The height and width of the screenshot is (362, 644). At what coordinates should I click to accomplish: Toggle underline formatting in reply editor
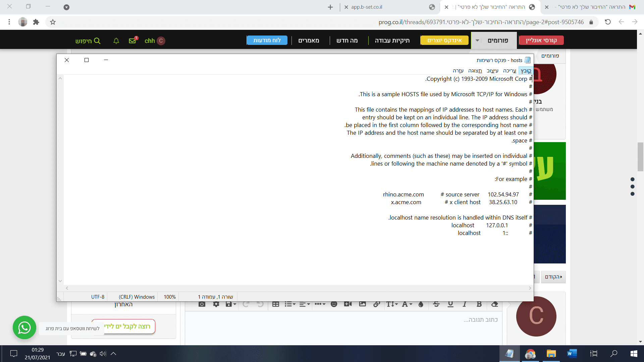(450, 304)
